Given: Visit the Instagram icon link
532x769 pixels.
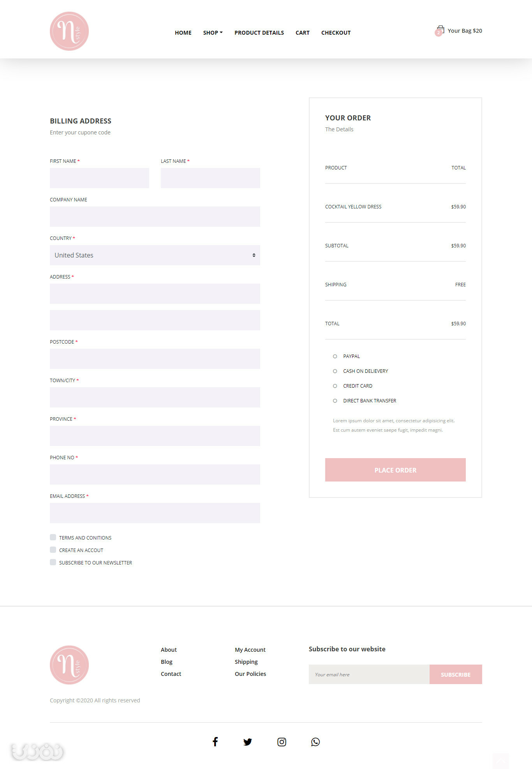Looking at the screenshot, I should (282, 742).
